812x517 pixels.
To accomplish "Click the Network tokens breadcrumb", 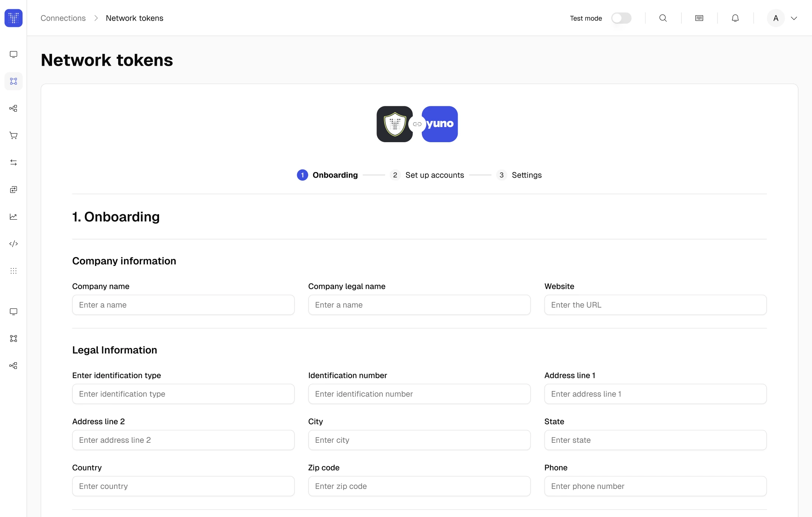I will tap(134, 18).
